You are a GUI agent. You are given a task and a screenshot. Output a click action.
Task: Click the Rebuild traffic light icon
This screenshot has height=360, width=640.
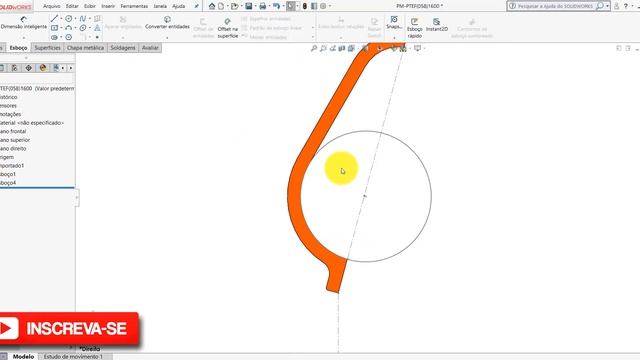click(304, 6)
